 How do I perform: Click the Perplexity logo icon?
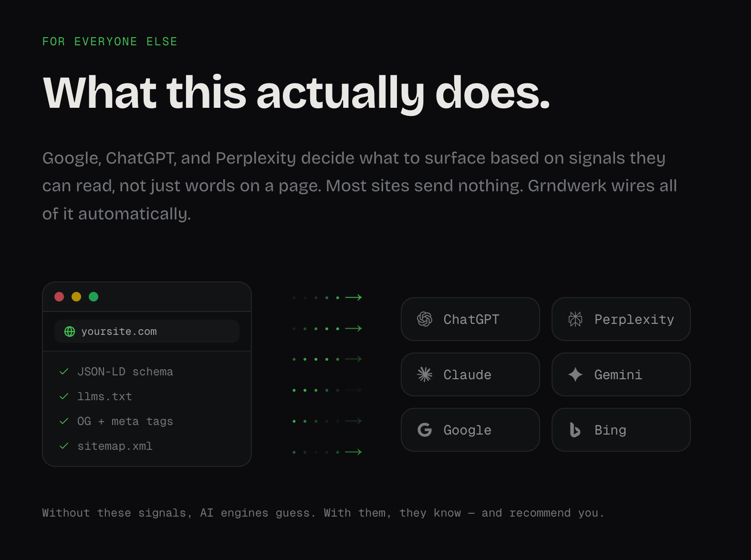pyautogui.click(x=575, y=319)
